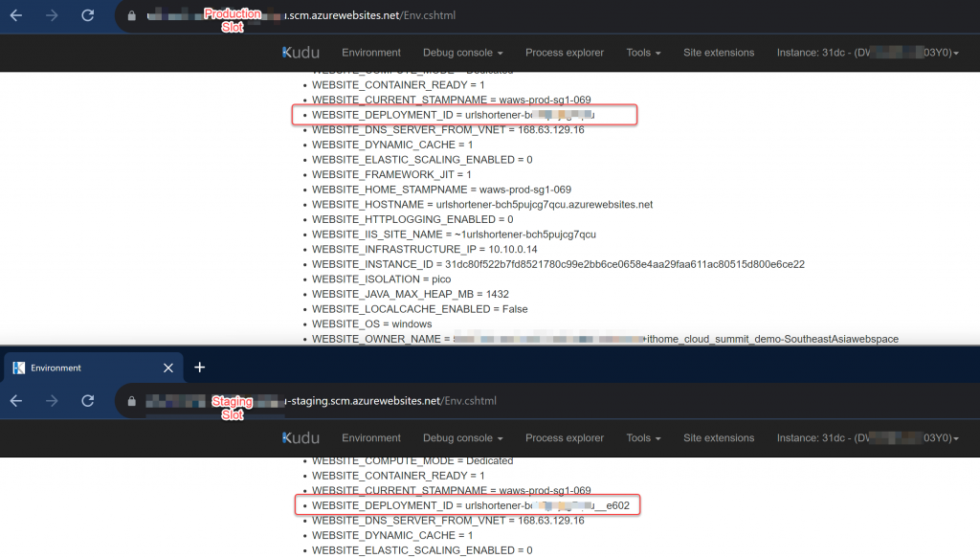This screenshot has width=980, height=558.
Task: Open Environment menu in Production Slot Kudu
Action: click(x=371, y=53)
